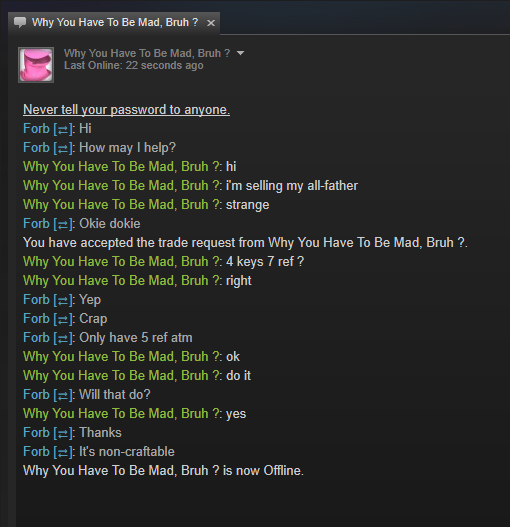Expand the dropdown arrow beside the friend's name
Viewport: 510px width, 527px height.
(240, 53)
